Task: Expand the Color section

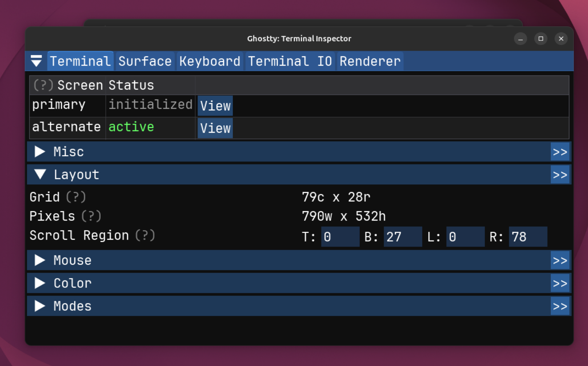Action: [40, 283]
